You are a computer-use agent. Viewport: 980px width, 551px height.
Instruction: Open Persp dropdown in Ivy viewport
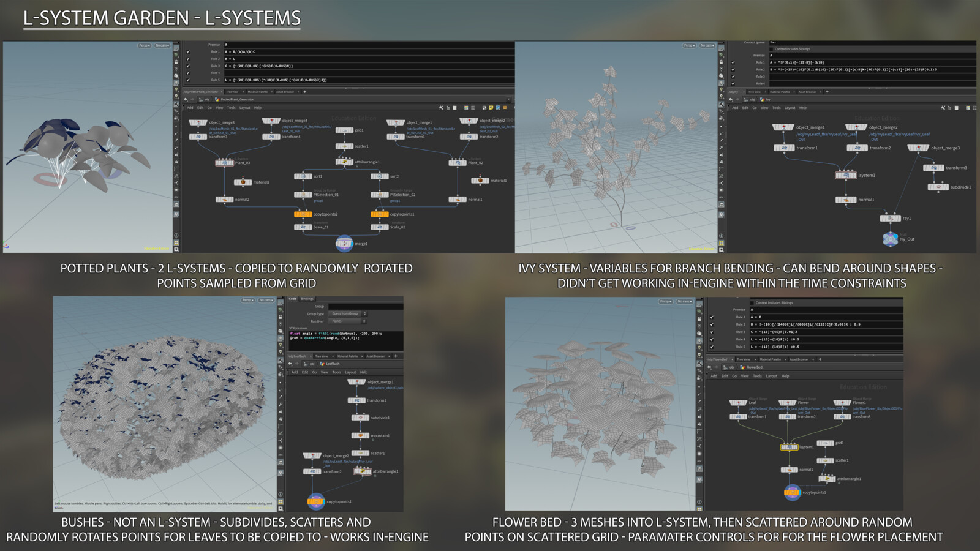click(x=690, y=45)
